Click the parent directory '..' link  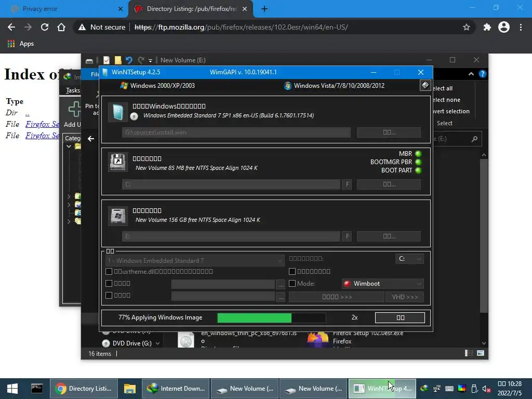(x=28, y=113)
